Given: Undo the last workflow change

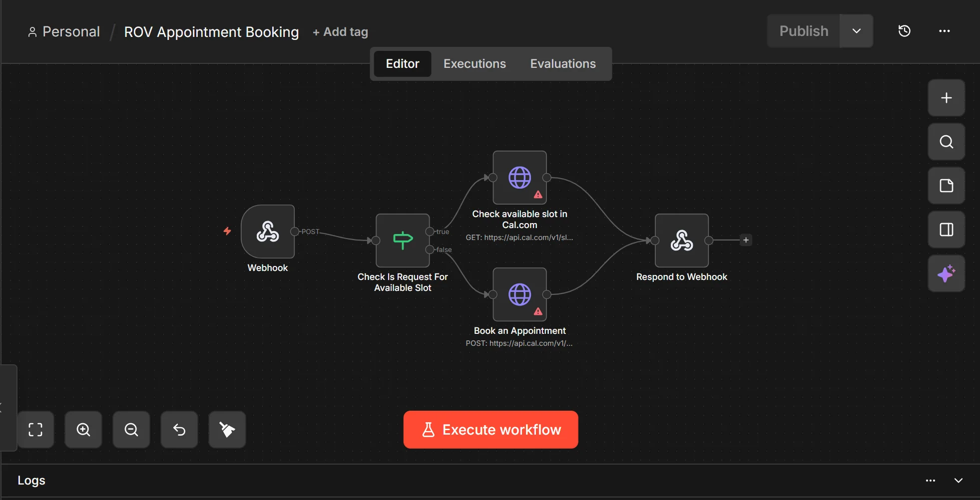Looking at the screenshot, I should 179,429.
